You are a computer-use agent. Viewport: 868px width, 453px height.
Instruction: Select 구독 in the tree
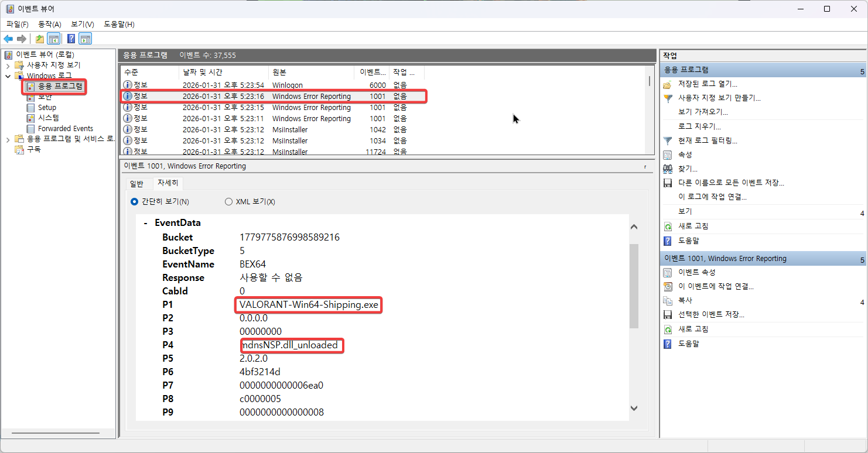(x=34, y=149)
